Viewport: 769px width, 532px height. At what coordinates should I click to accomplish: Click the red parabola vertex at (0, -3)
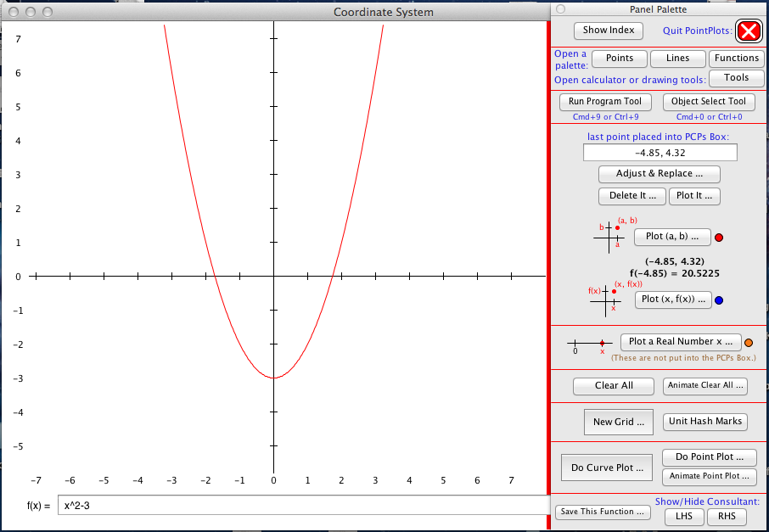pyautogui.click(x=273, y=378)
